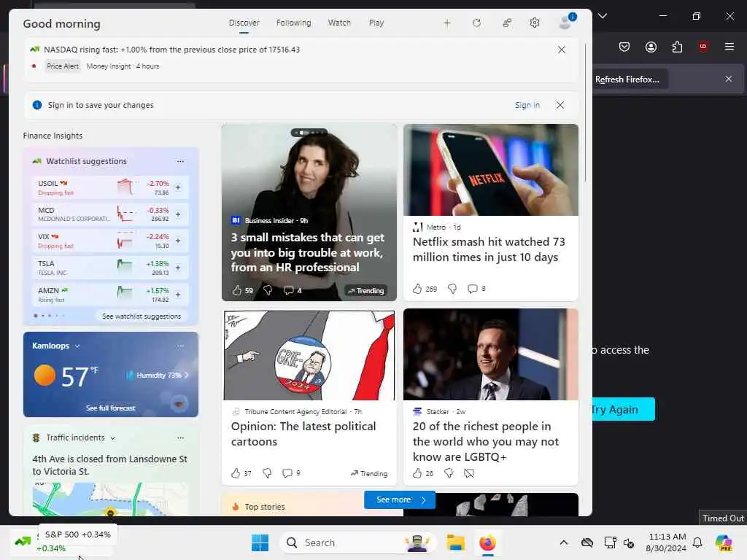Expand Humidity 73% details chevron
The image size is (747, 560).
click(x=187, y=376)
